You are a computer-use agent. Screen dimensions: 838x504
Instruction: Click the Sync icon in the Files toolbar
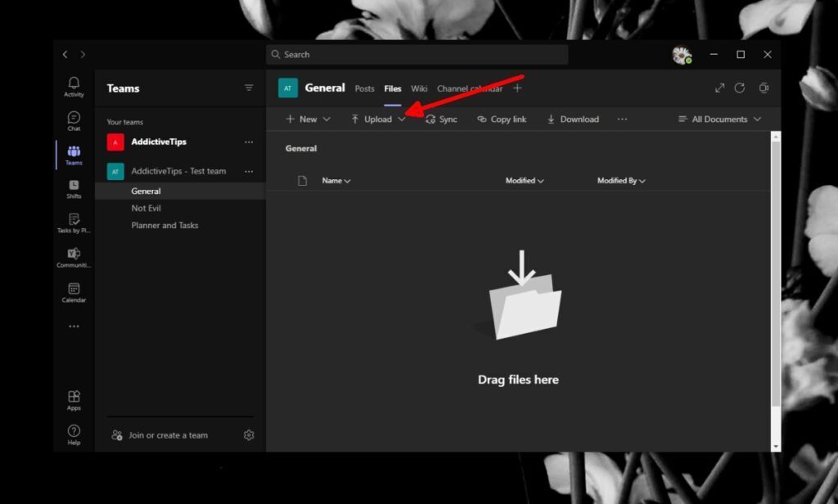pos(441,119)
